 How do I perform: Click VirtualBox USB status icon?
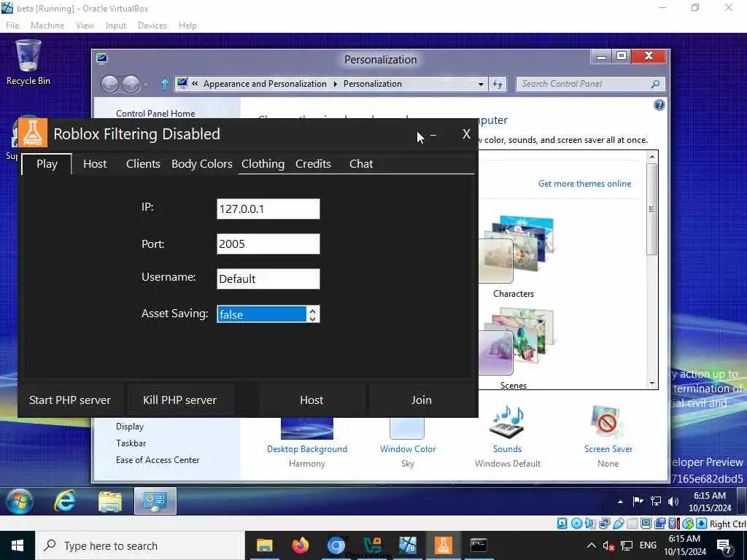pyautogui.click(x=619, y=524)
